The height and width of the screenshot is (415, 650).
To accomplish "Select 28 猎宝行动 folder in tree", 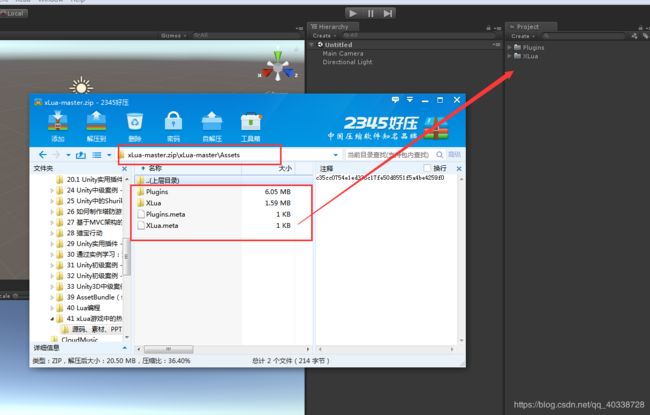I will pyautogui.click(x=85, y=233).
